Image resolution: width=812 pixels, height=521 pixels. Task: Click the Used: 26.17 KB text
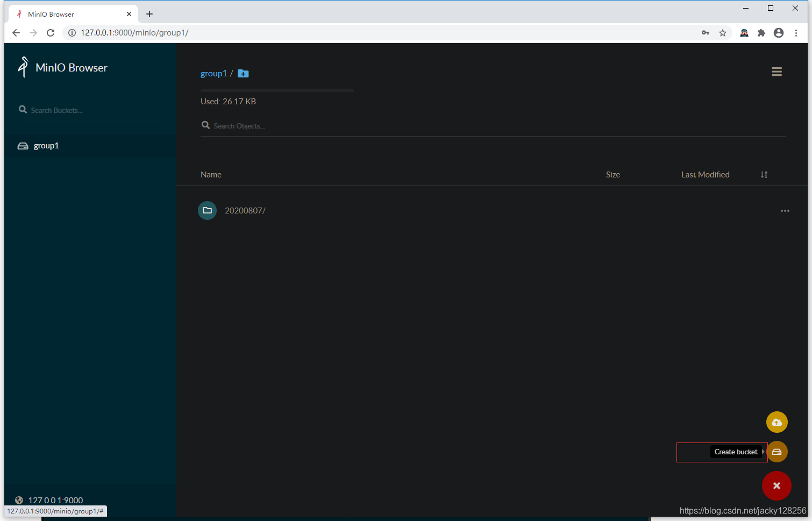(x=228, y=102)
